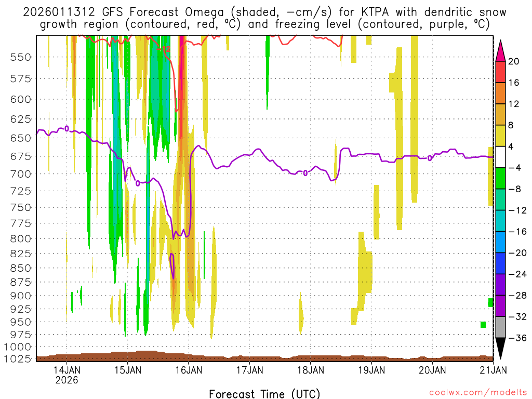Click the 950 pressure level label
Screen dimensions: 532x399
(x=21, y=322)
